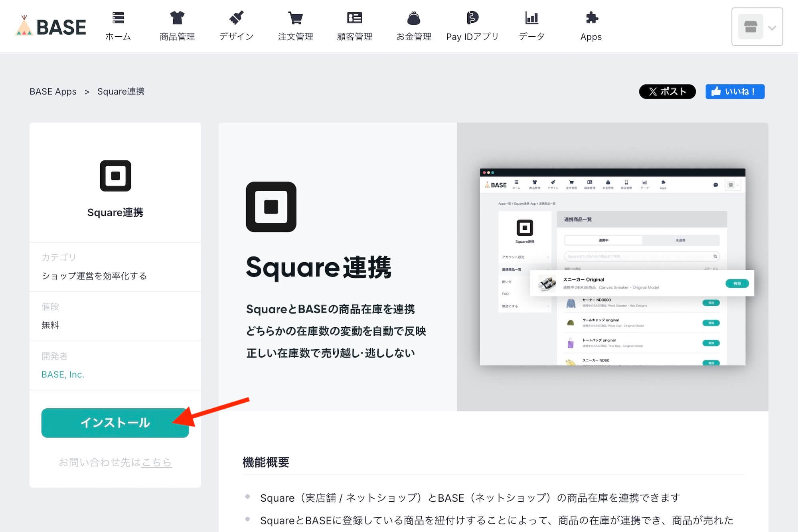Open the Pay ID app icon
798x532 pixels.
pos(472,18)
